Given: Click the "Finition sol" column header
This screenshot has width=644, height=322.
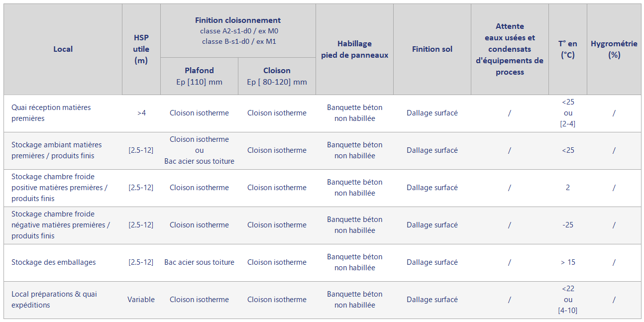Looking at the screenshot, I should (x=432, y=49).
